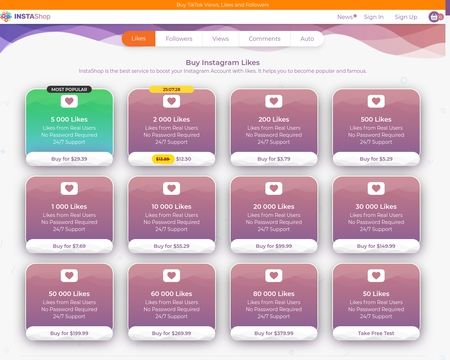Image resolution: width=450 pixels, height=360 pixels.
Task: Buy 10 000 Likes for $55.29
Action: point(171,246)
